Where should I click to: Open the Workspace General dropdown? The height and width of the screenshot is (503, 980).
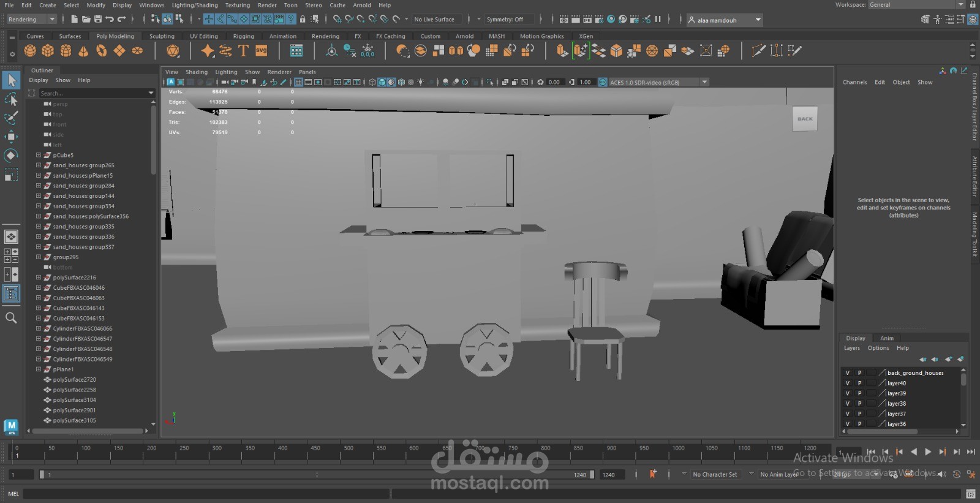click(x=916, y=5)
